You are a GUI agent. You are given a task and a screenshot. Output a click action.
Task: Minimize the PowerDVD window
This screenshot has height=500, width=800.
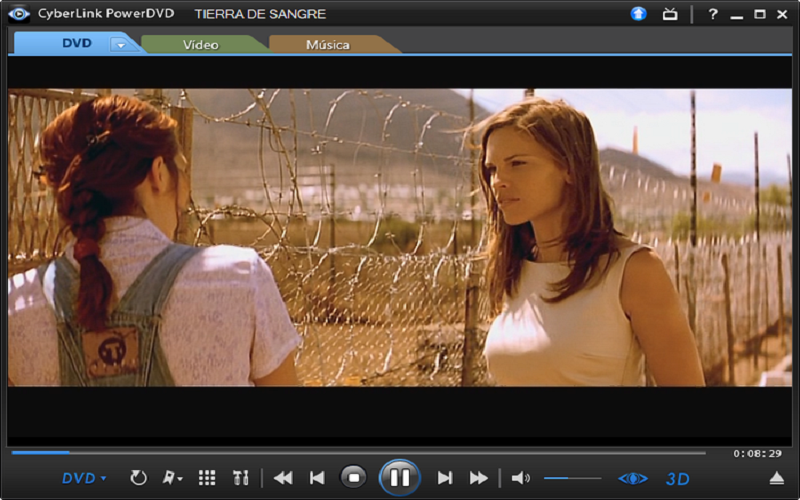pos(736,15)
